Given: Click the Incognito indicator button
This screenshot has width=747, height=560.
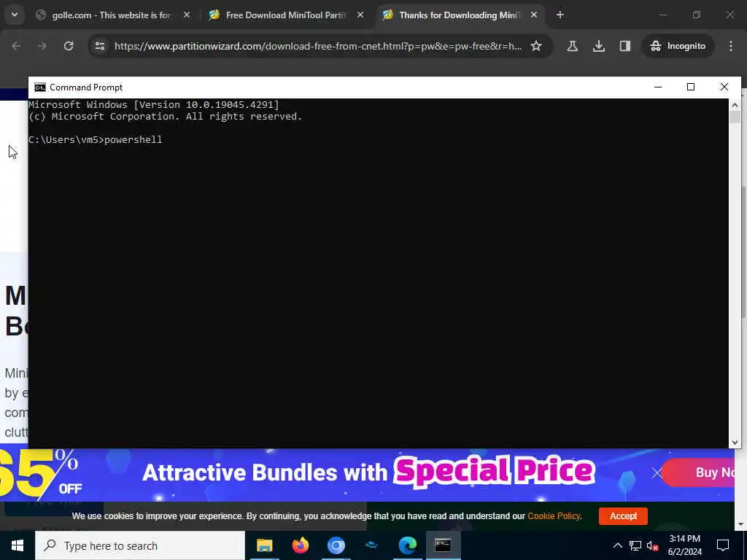Looking at the screenshot, I should (678, 46).
